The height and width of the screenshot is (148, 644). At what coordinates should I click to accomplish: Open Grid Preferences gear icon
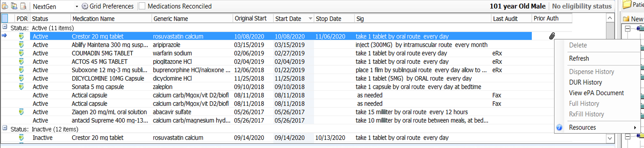[x=85, y=6]
